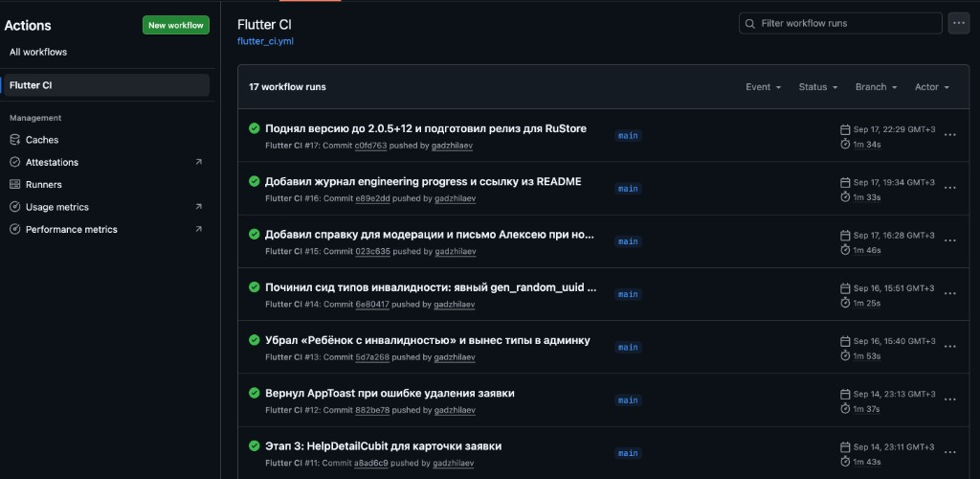Open All workflows list

[38, 52]
